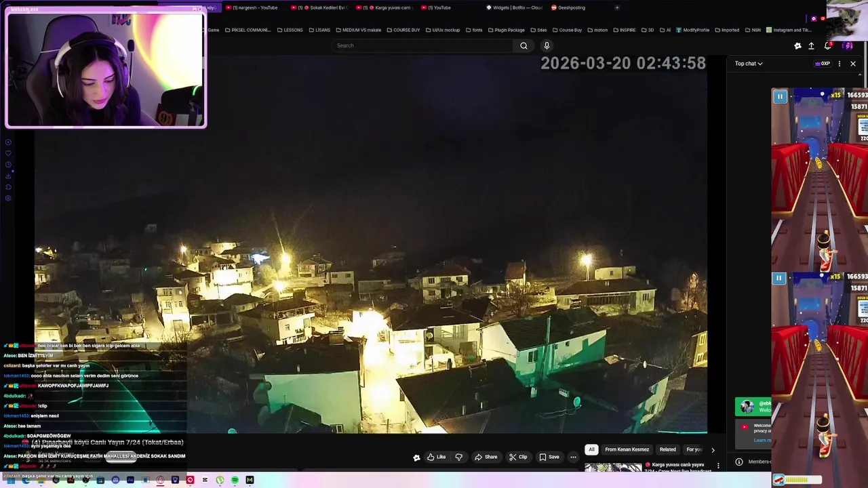Open a new browser tab with plus

616,7
